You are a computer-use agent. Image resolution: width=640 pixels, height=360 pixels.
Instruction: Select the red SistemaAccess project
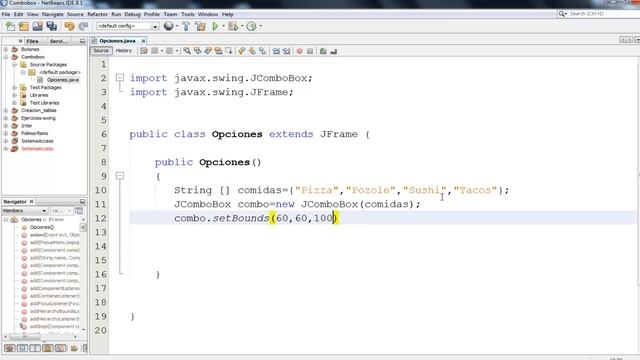tap(37, 149)
